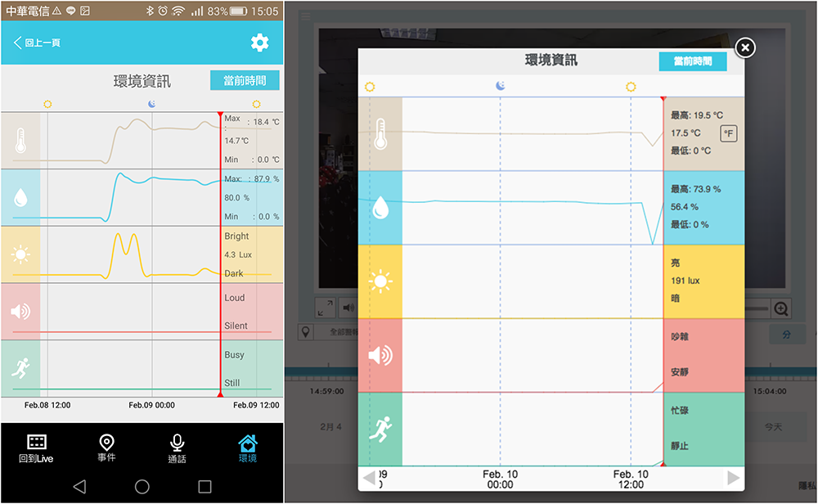Click hamburger menu in background window

[305, 16]
